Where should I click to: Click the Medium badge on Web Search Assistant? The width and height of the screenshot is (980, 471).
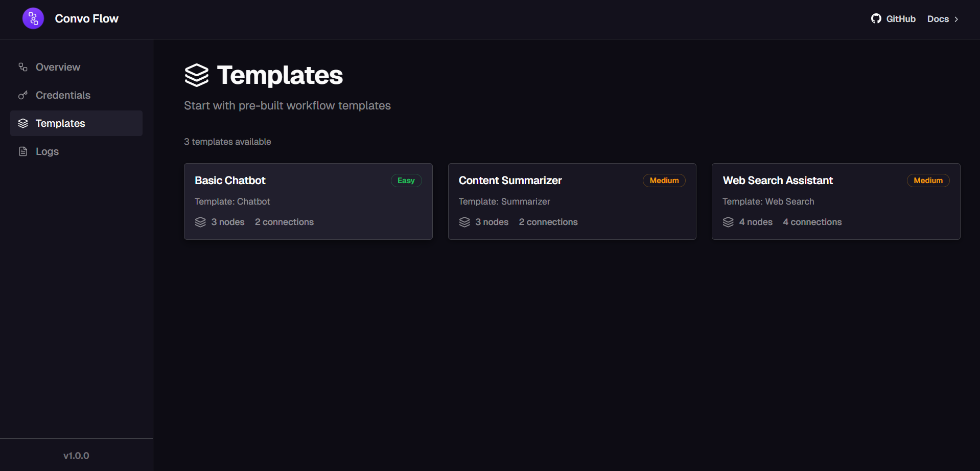point(928,180)
